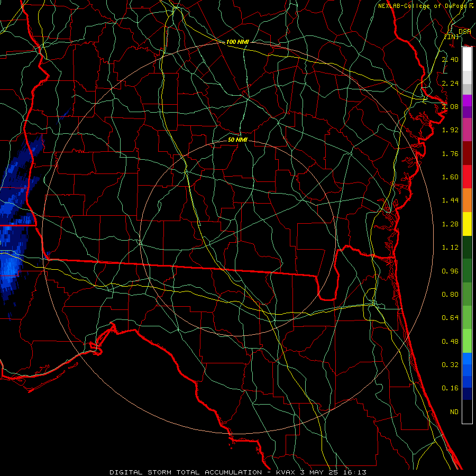This screenshot has width=476, height=476.
Task: Click the 1.92 legend value
Action: [x=450, y=130]
